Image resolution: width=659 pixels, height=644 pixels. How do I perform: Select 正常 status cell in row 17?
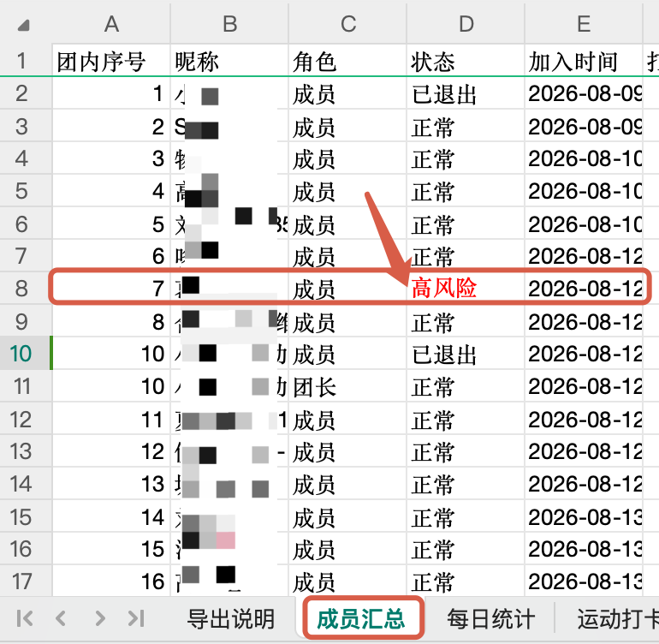466,581
